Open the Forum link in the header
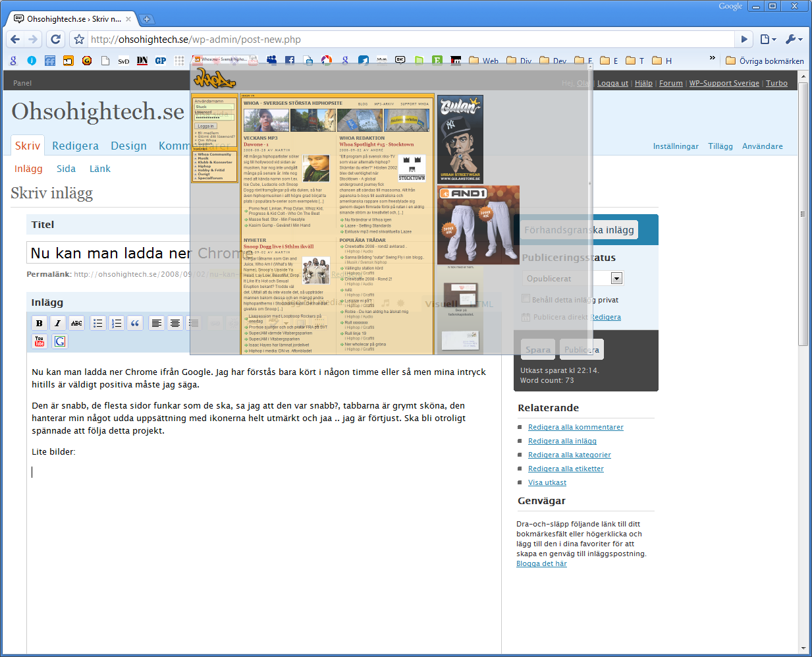 tap(671, 83)
